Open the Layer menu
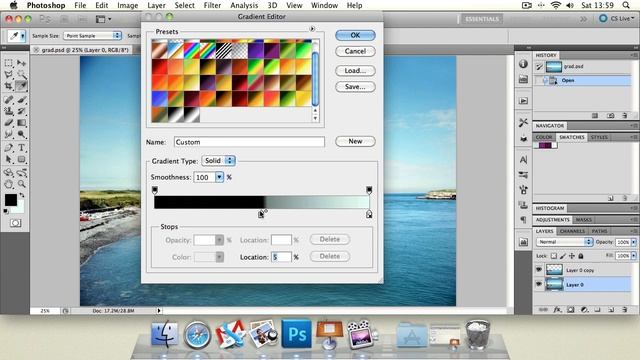 (156, 5)
